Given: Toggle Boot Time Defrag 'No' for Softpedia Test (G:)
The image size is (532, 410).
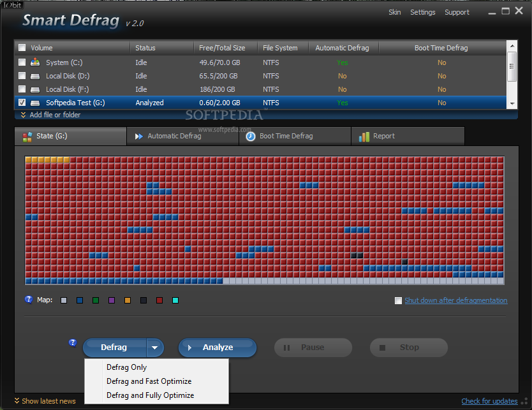Looking at the screenshot, I should pos(442,103).
